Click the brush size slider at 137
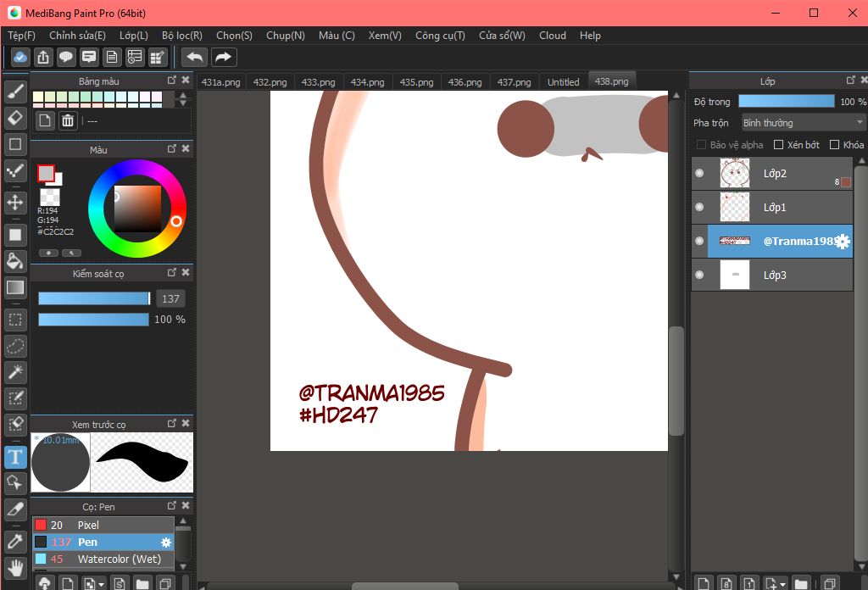 (x=94, y=298)
